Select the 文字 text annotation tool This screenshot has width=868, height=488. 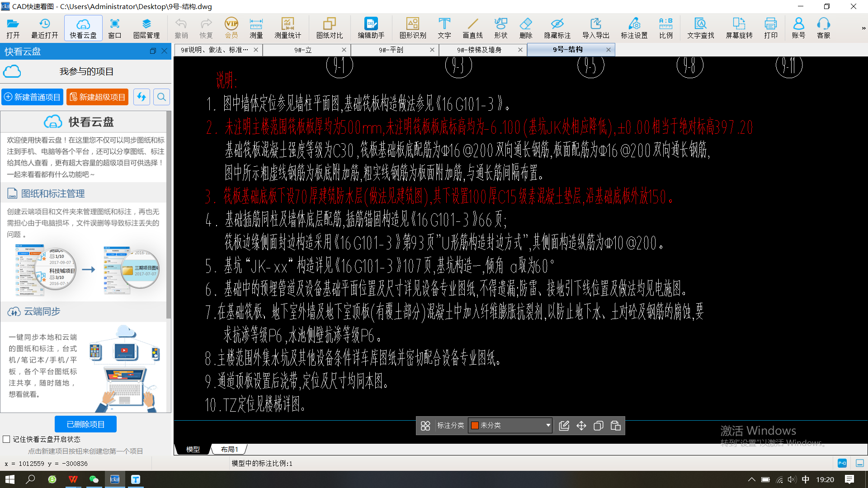point(444,28)
